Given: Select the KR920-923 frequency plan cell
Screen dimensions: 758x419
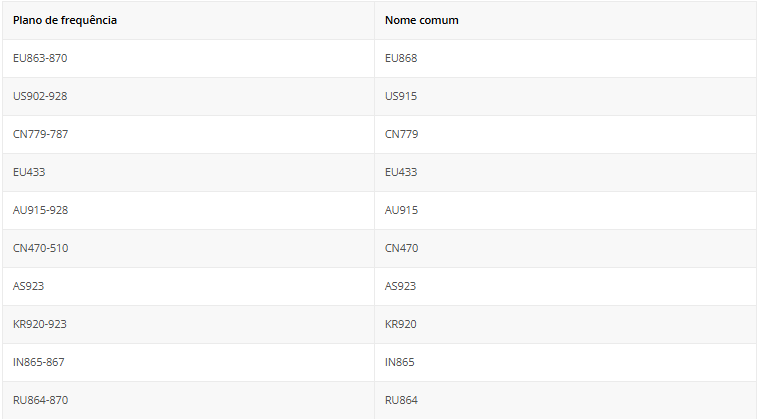Looking at the screenshot, I should (40, 324).
